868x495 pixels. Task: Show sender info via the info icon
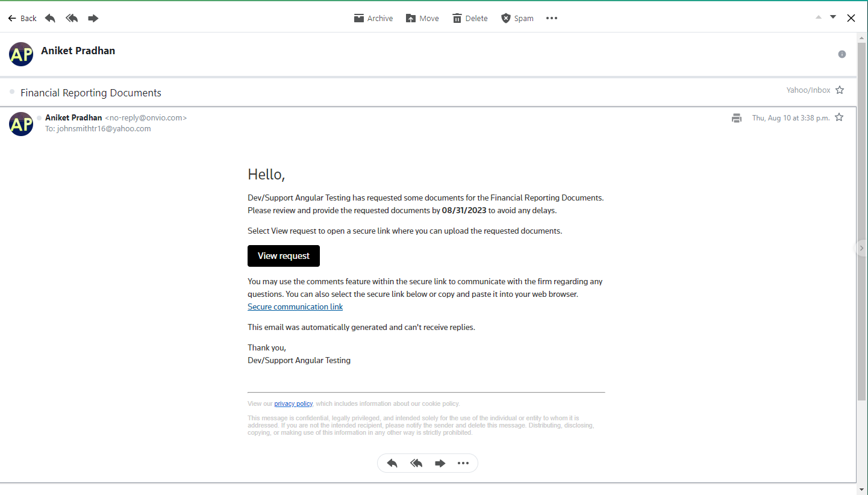click(842, 54)
